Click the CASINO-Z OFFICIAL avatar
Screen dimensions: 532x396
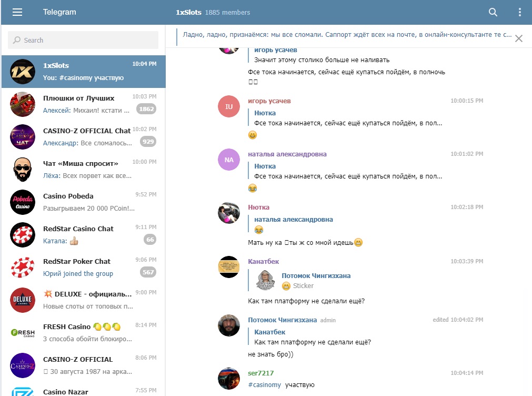(23, 365)
